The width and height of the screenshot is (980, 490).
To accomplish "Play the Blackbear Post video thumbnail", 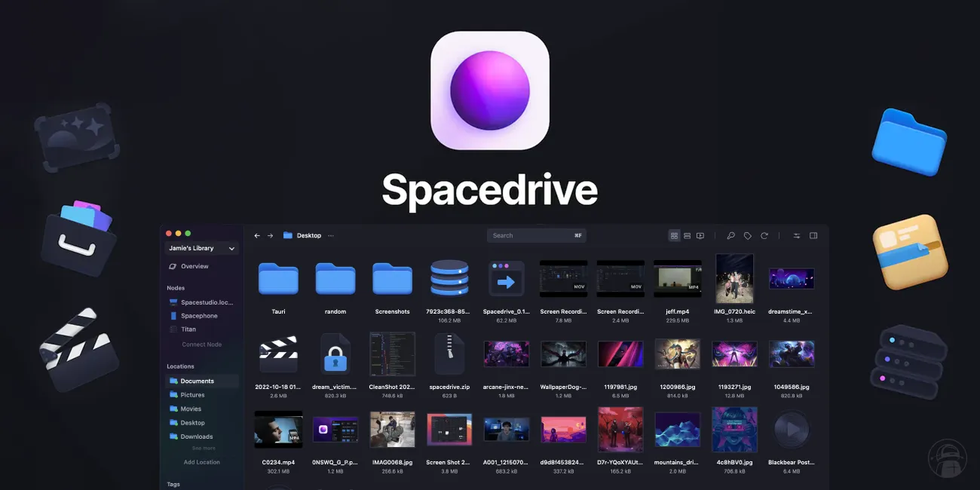I will tap(792, 429).
